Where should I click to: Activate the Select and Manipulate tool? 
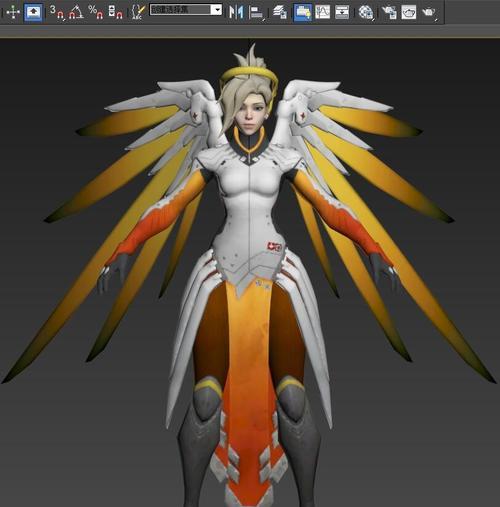click(x=13, y=12)
